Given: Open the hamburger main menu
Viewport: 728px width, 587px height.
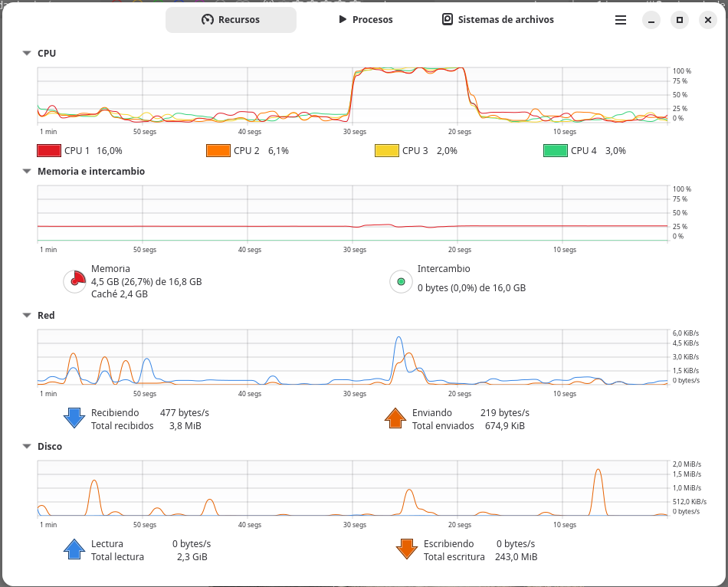Looking at the screenshot, I should [621, 20].
